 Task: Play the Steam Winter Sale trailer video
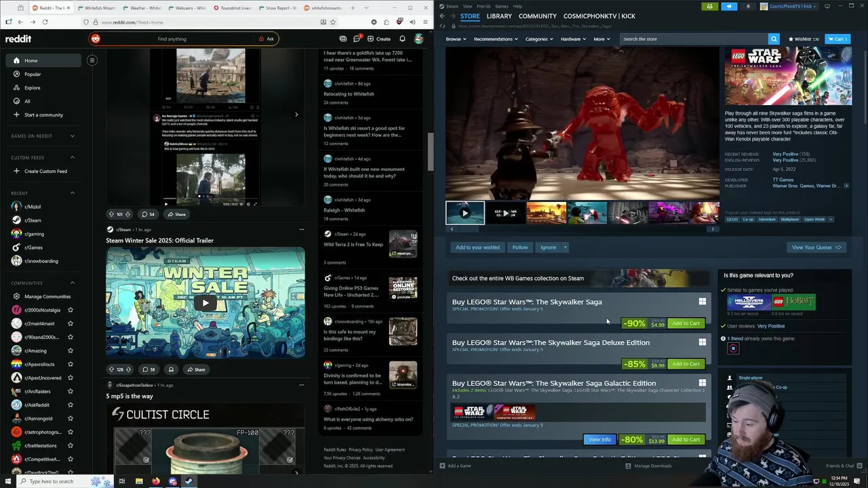pos(205,303)
